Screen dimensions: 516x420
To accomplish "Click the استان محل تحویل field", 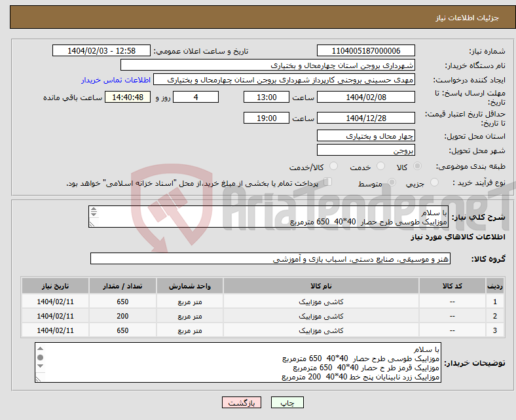I will pyautogui.click(x=365, y=135).
